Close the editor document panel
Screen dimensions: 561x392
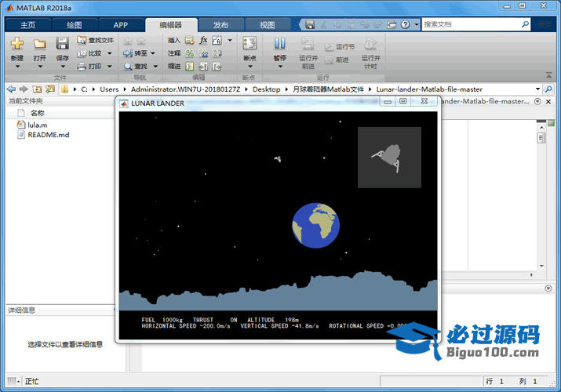pos(548,101)
